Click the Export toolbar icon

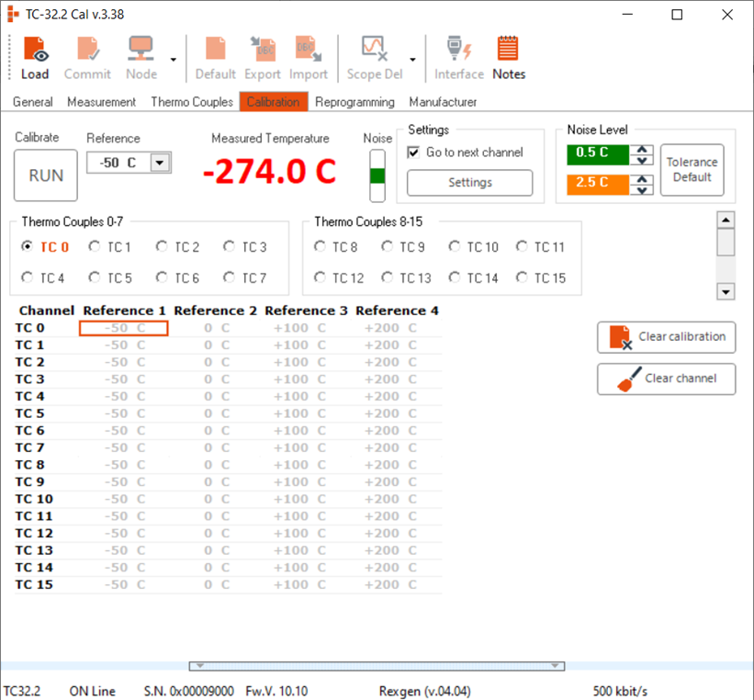pyautogui.click(x=263, y=58)
